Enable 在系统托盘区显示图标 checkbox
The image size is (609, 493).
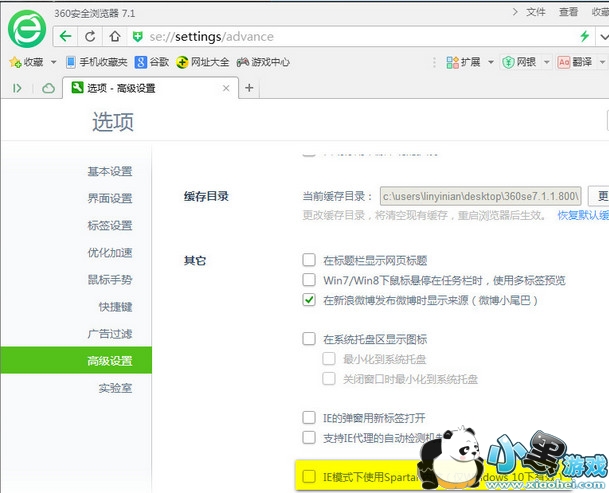pos(309,339)
